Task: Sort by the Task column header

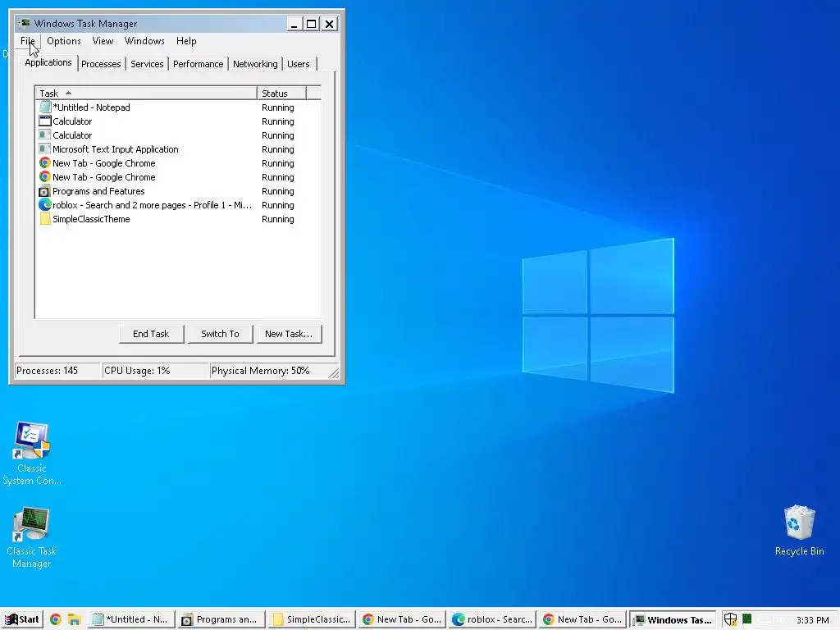Action: (146, 94)
